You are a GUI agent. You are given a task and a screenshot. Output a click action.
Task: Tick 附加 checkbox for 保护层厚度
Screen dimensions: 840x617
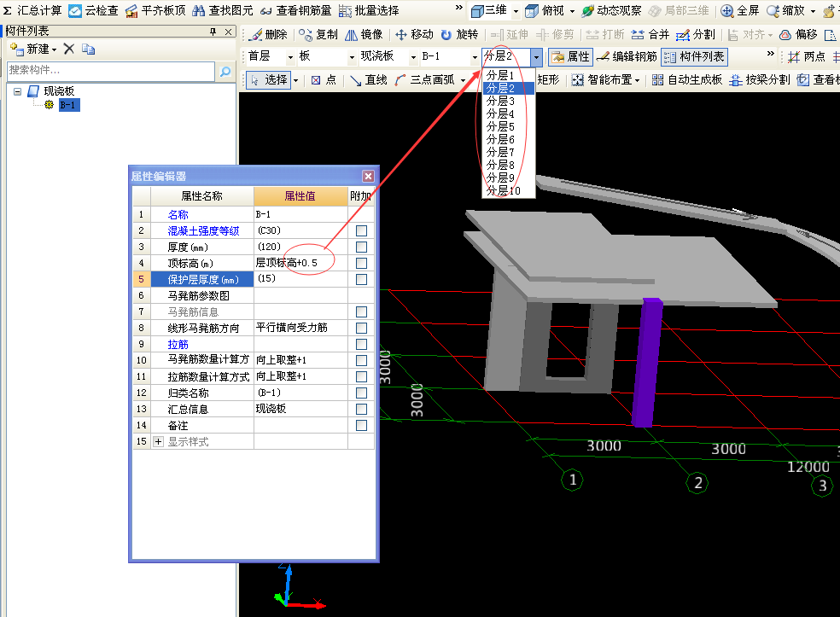click(362, 280)
